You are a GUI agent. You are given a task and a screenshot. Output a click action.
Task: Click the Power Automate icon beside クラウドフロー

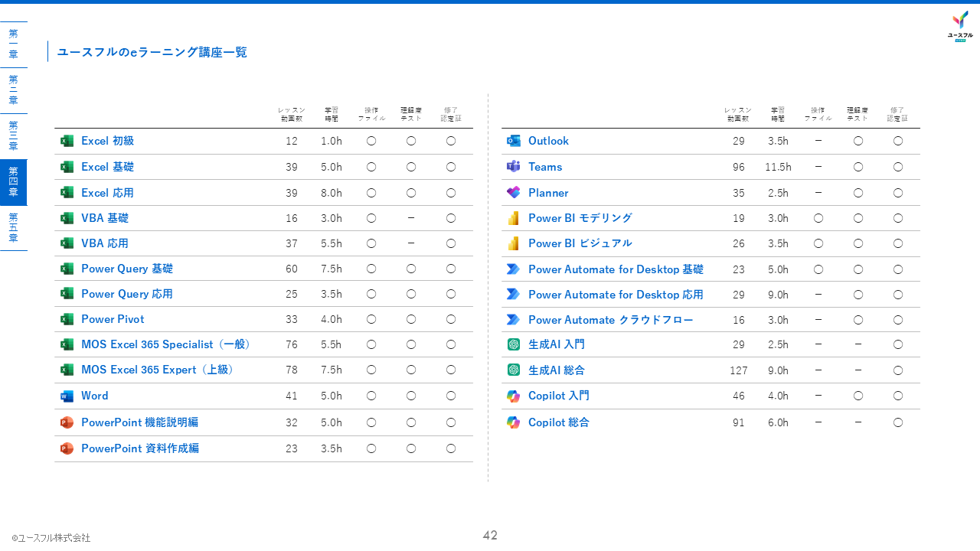tap(514, 320)
